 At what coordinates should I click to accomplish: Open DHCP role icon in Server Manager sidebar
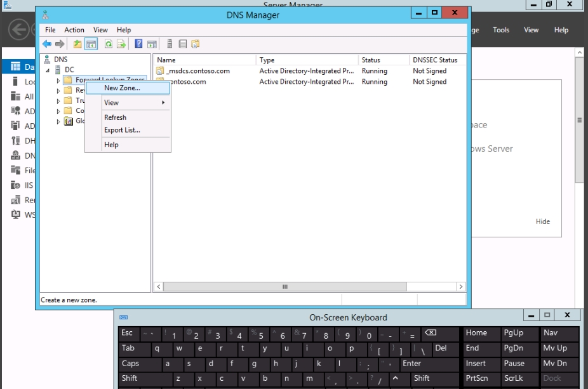15,140
